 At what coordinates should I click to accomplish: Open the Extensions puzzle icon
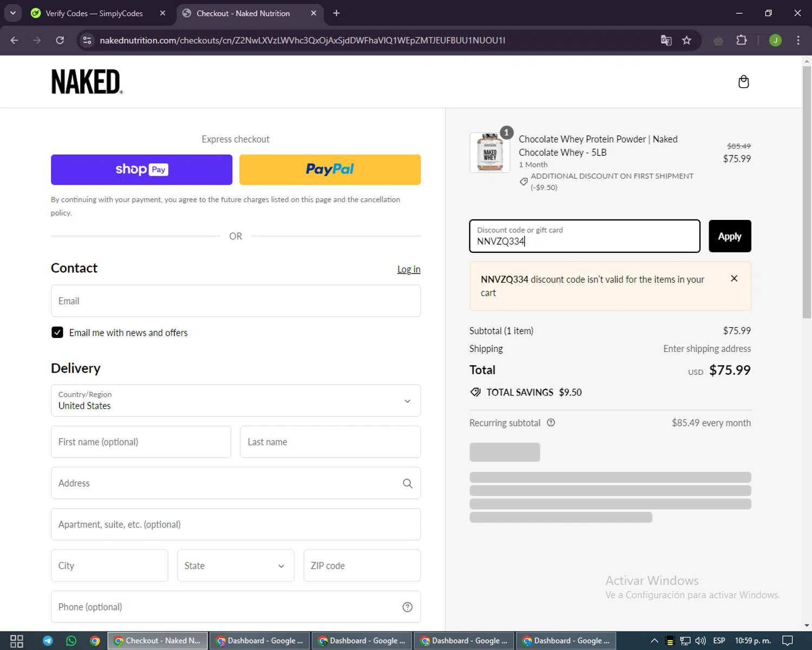tap(742, 40)
